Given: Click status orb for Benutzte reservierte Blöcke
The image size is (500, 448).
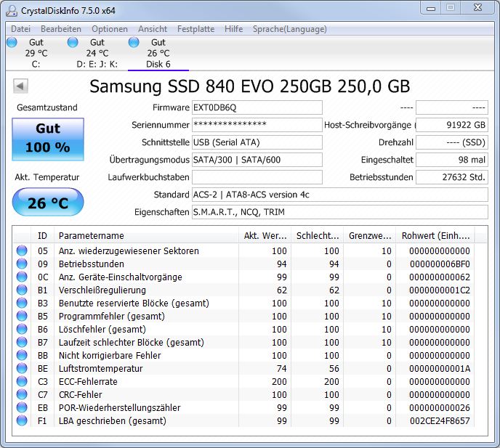Looking at the screenshot, I should pos(22,303).
